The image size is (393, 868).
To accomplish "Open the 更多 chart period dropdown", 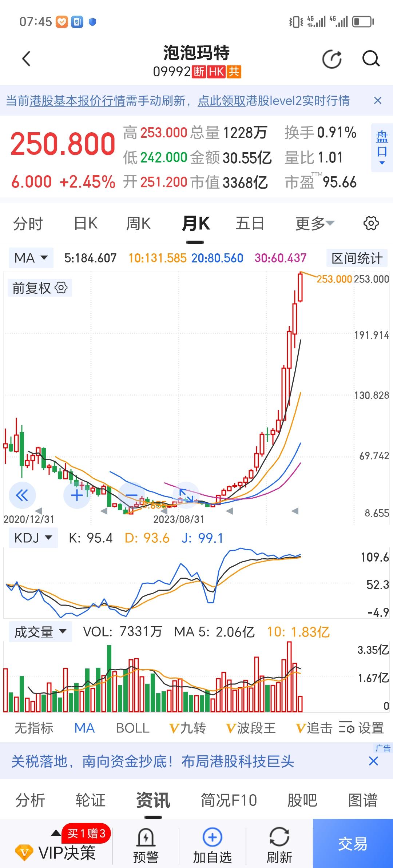I will tap(315, 223).
